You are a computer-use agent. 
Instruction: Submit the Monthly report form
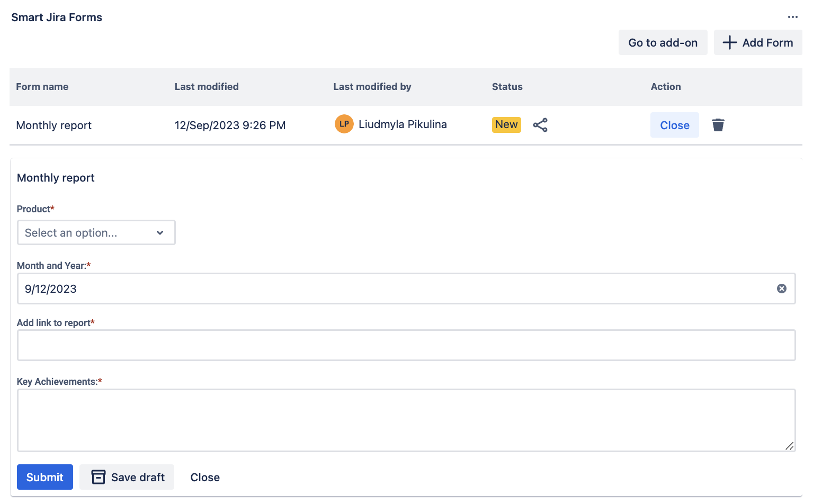[44, 476]
